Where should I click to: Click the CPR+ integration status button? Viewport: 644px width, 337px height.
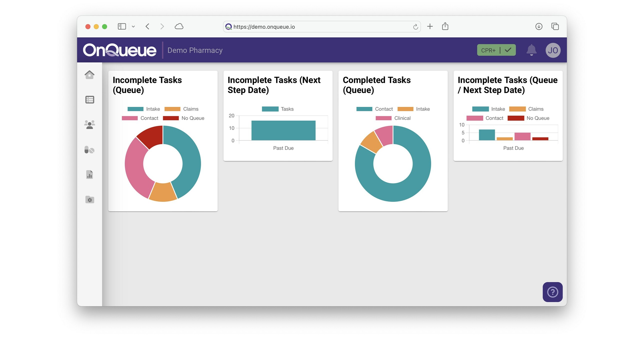[496, 50]
